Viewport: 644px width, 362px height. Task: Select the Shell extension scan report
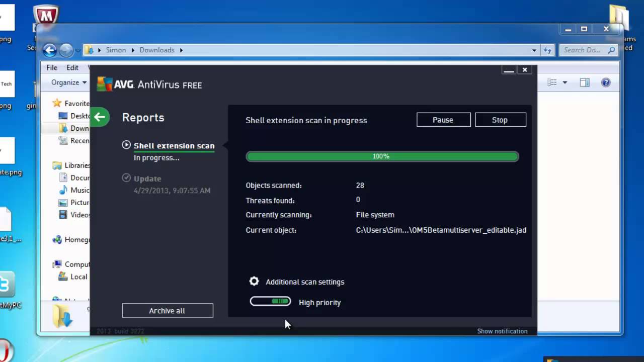[174, 146]
